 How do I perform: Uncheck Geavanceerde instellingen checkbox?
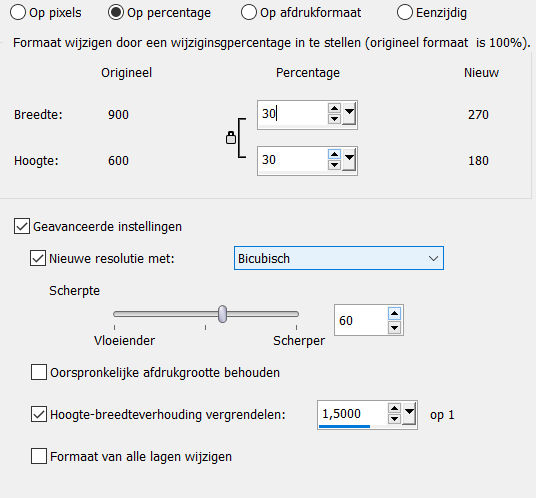click(x=22, y=226)
